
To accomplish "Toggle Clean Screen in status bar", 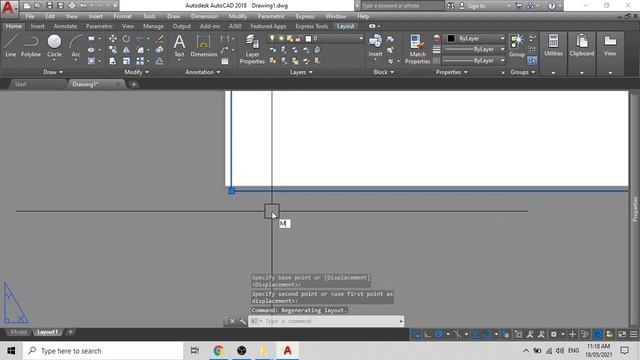I will pos(622,334).
